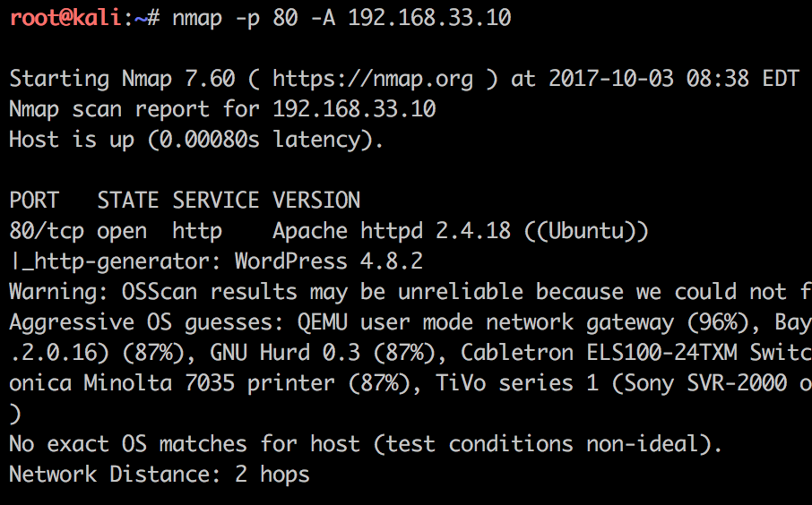Screen dimensions: 812x505
Task: Click the SERVICE column header
Action: click(x=215, y=201)
